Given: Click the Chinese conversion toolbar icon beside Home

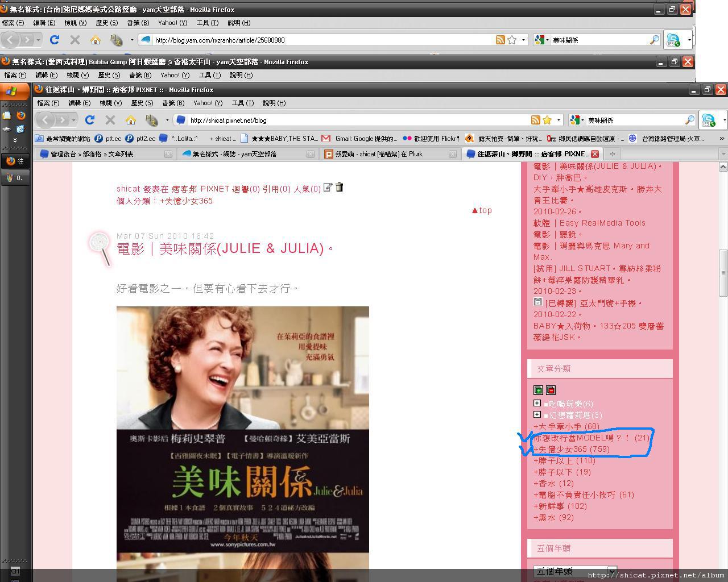Looking at the screenshot, I should [151, 120].
